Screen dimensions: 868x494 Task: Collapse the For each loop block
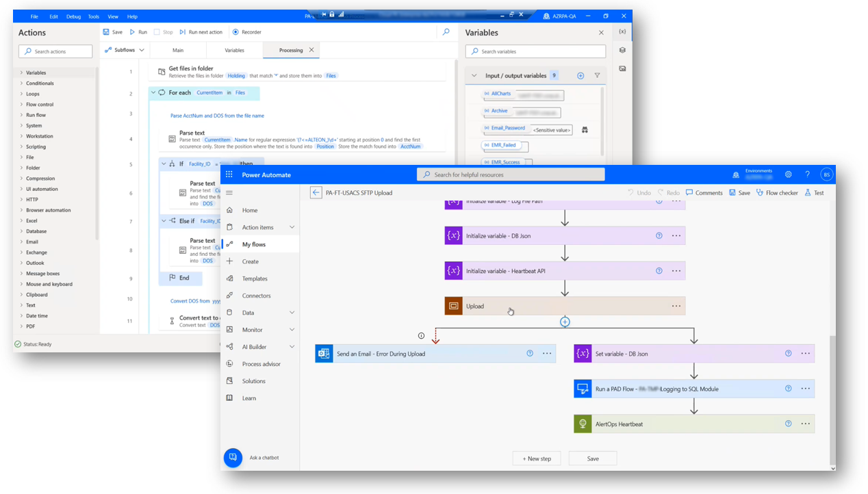click(x=153, y=92)
